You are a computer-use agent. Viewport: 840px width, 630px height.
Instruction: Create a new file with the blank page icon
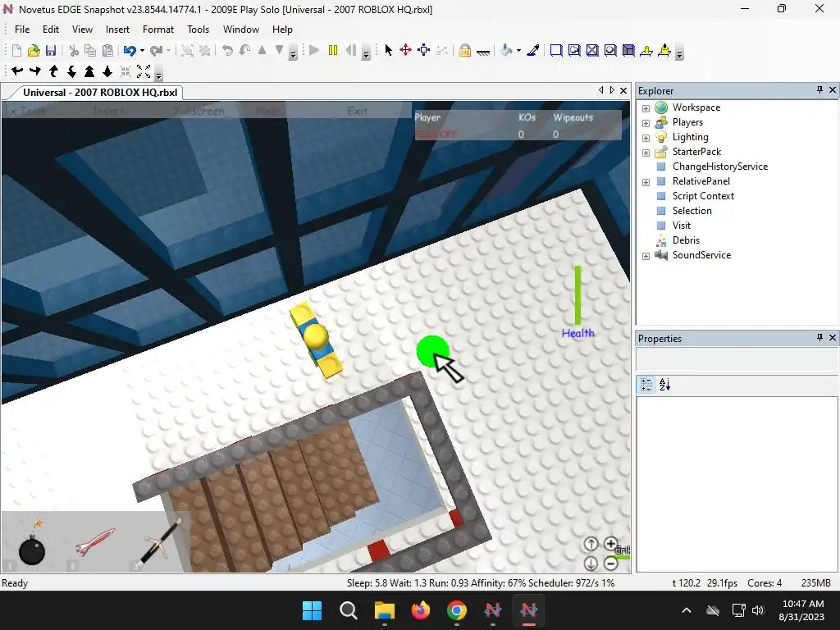(x=16, y=50)
